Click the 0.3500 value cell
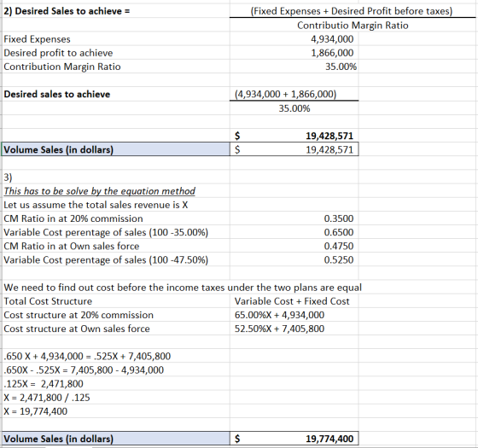This screenshot has width=478, height=448. [x=294, y=218]
